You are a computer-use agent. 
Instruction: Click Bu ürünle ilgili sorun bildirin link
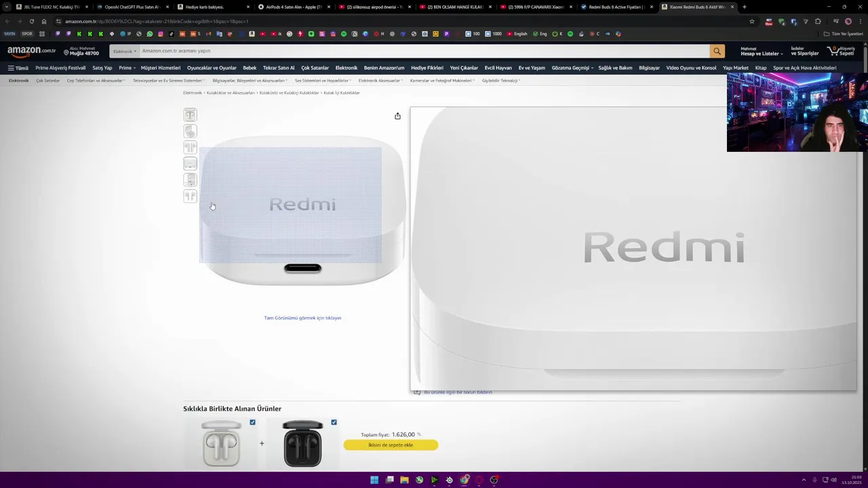pos(458,392)
